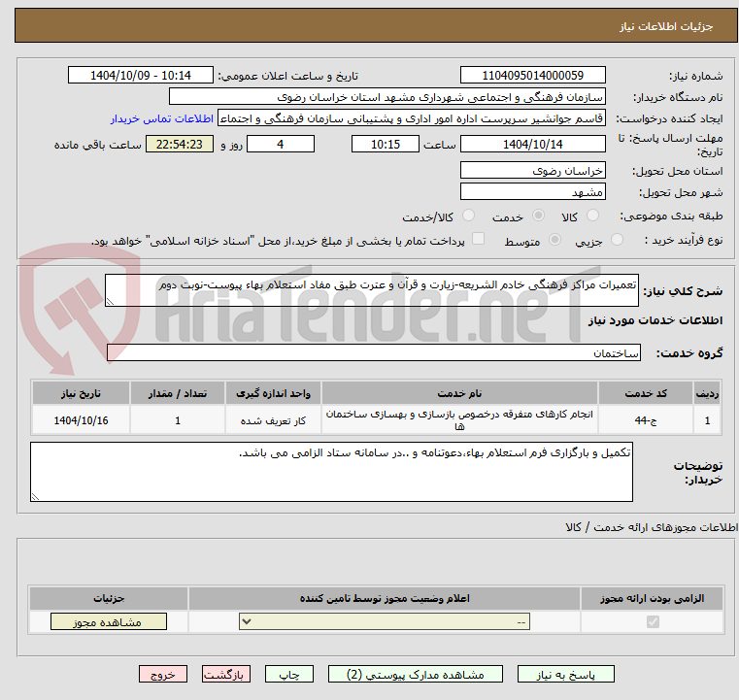739x700 pixels.
Task: Click the توضیحات خریدار text area
Action: coord(331,472)
